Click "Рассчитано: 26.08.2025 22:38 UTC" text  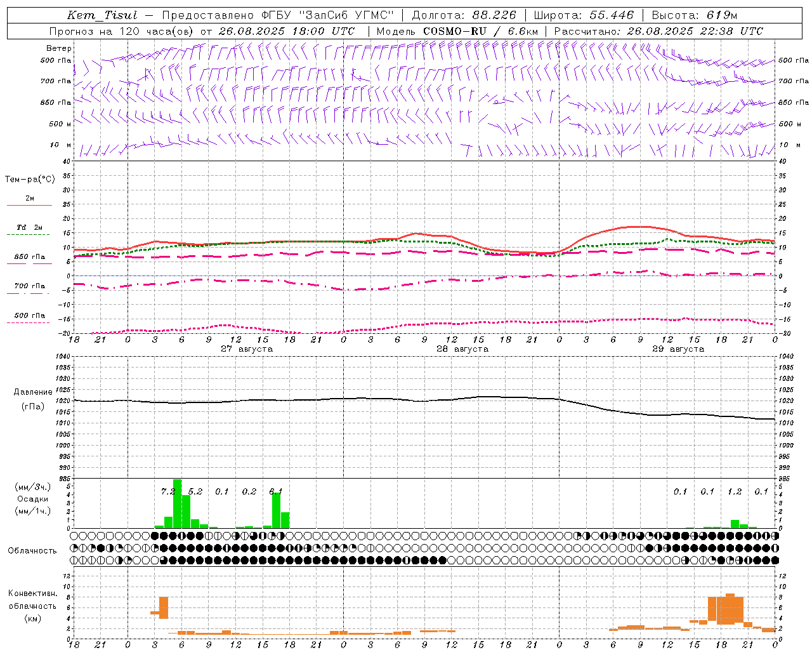click(658, 31)
